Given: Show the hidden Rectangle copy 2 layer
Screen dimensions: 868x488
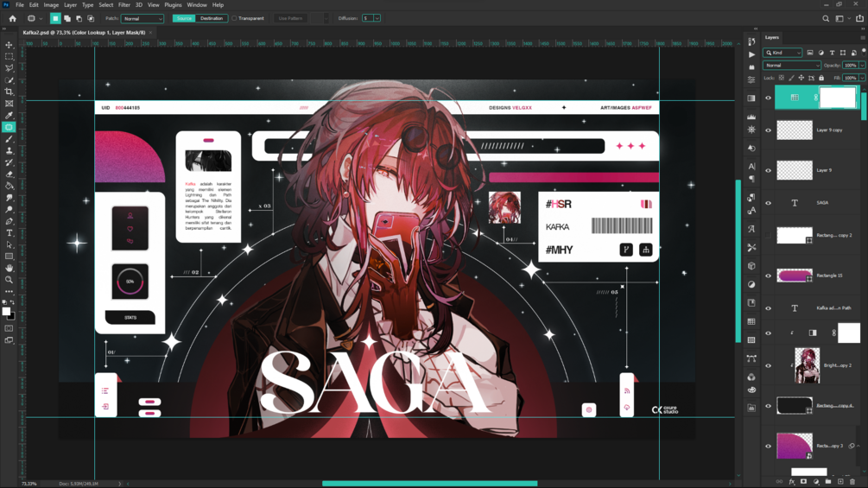Looking at the screenshot, I should [768, 235].
